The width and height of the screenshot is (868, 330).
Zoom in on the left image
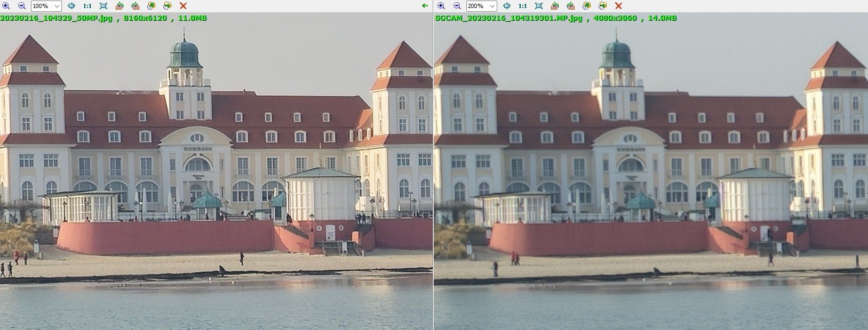point(6,6)
